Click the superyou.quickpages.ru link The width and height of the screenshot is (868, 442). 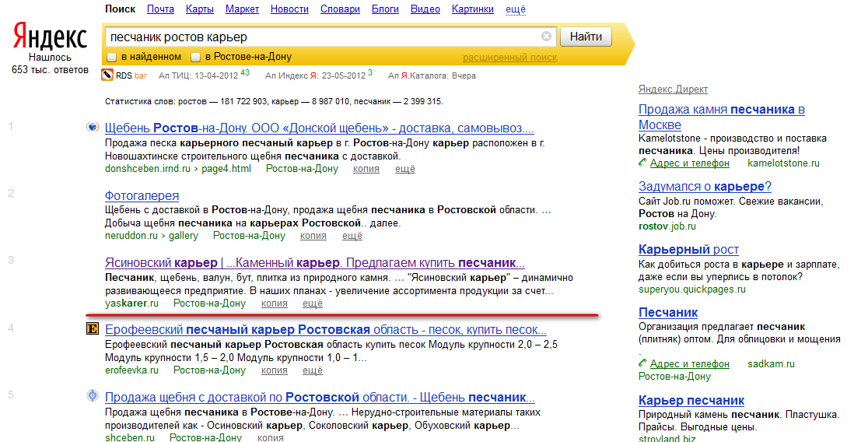coord(691,289)
